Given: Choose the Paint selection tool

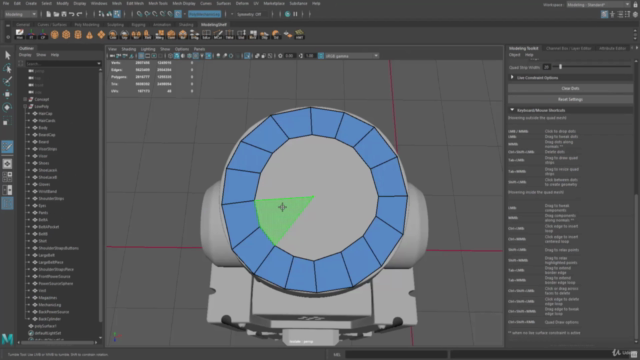Looking at the screenshot, I should (x=7, y=81).
